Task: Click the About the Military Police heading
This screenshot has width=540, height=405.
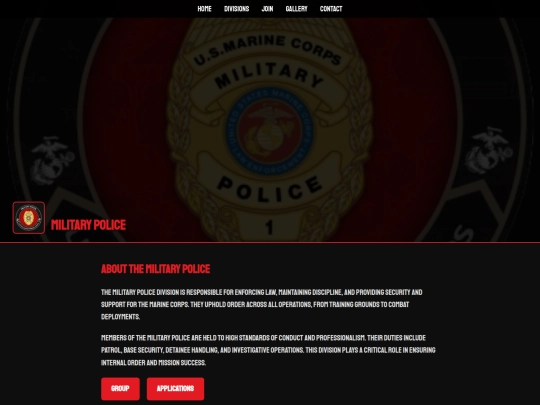Action: click(x=155, y=269)
